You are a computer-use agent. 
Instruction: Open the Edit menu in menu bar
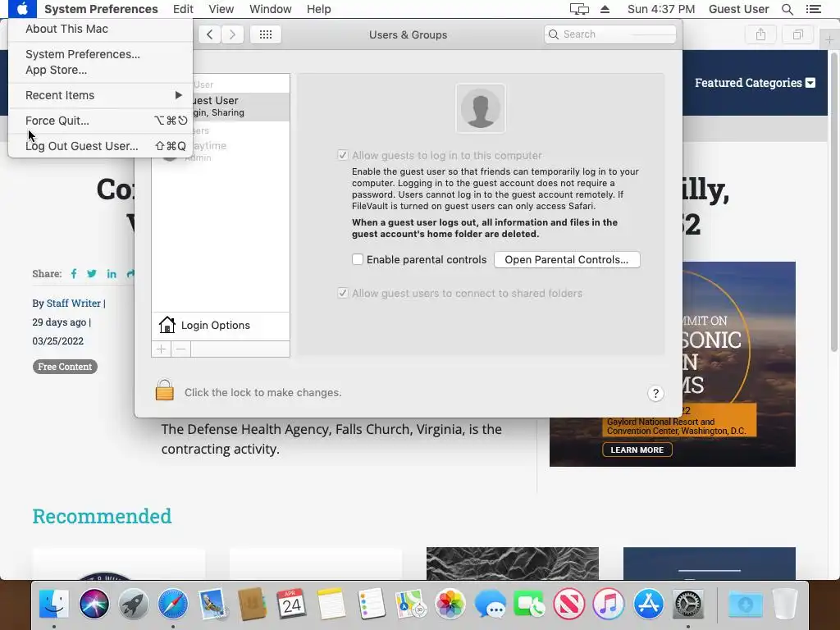(183, 9)
